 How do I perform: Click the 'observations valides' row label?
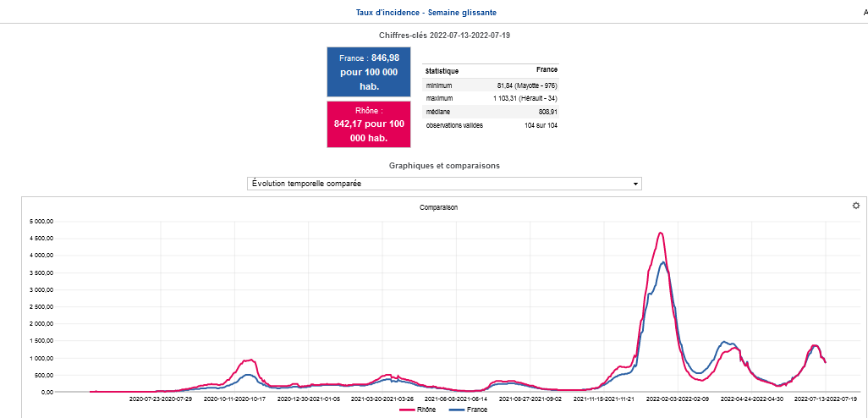454,126
